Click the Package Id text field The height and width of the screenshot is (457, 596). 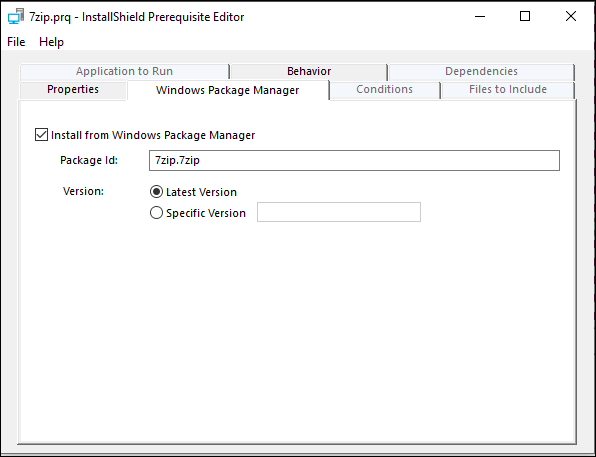pos(354,160)
